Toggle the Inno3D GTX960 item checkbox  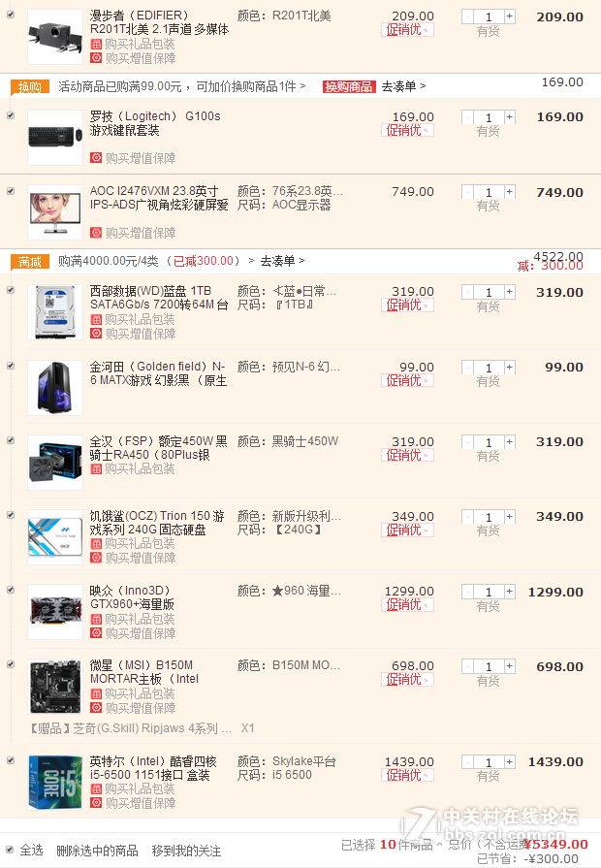[11, 590]
